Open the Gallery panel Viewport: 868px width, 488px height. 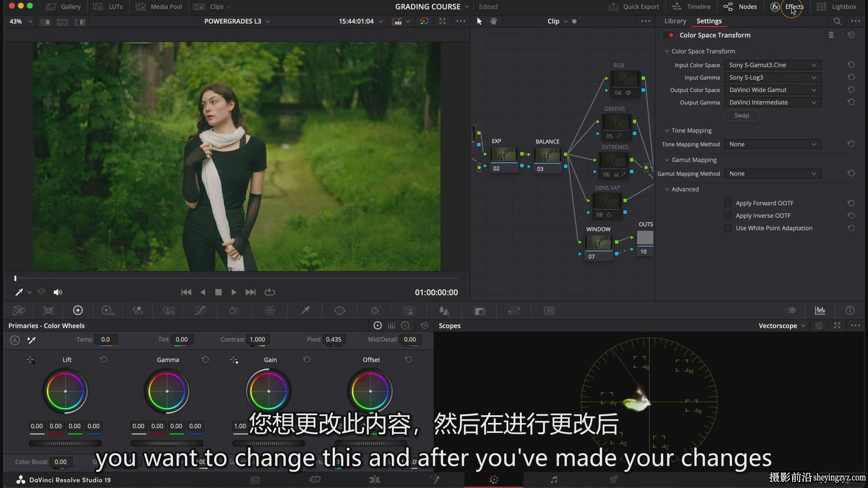coord(64,7)
